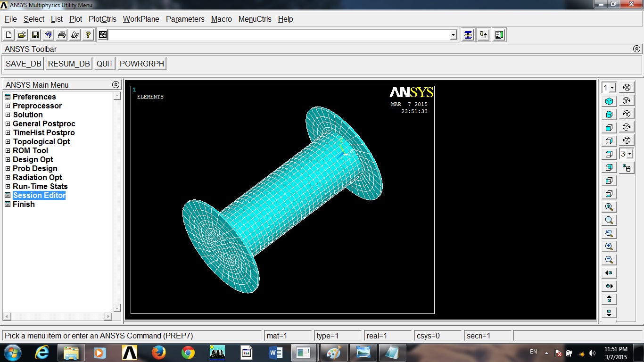Image resolution: width=644 pixels, height=362 pixels.
Task: Open the Plot menu
Action: (x=75, y=19)
